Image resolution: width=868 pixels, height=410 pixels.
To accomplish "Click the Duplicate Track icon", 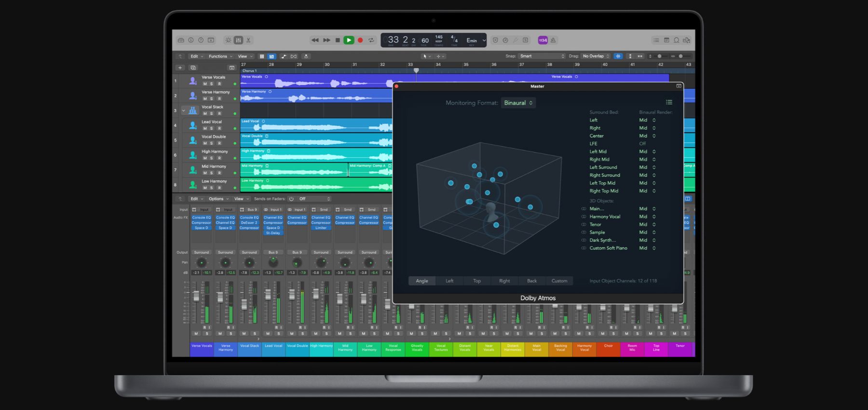I will 193,68.
